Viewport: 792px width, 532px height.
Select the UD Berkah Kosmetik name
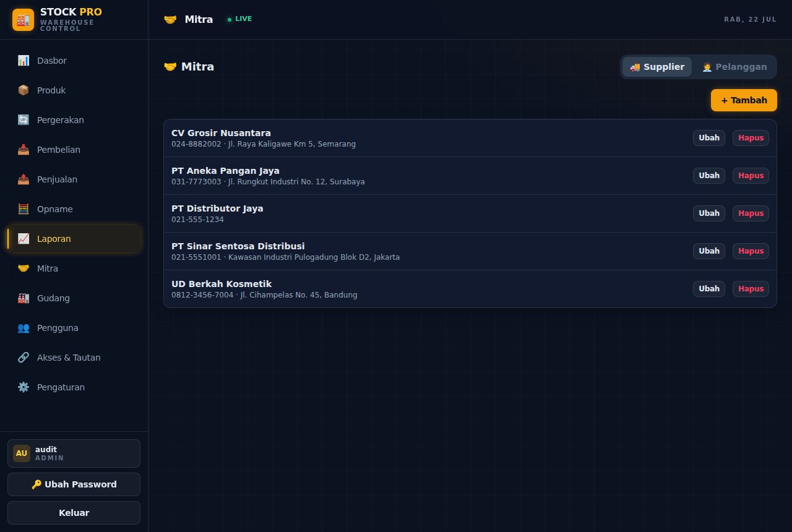click(x=222, y=284)
